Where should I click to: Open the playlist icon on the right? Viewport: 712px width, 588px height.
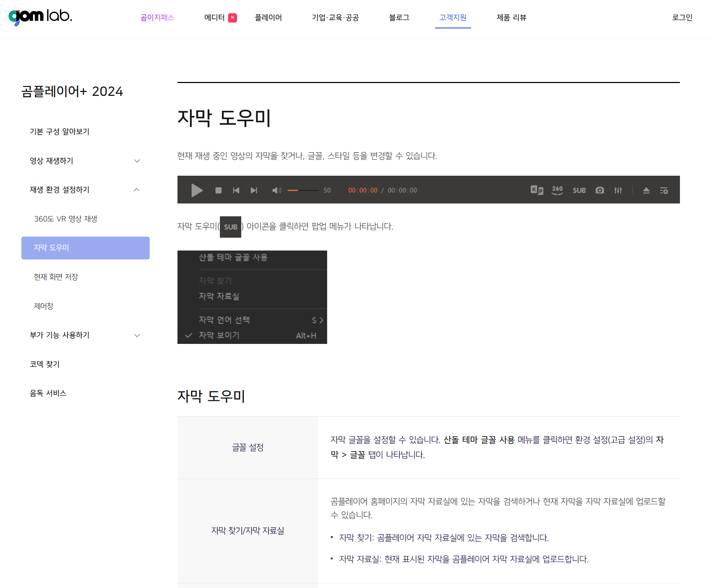[x=664, y=190]
